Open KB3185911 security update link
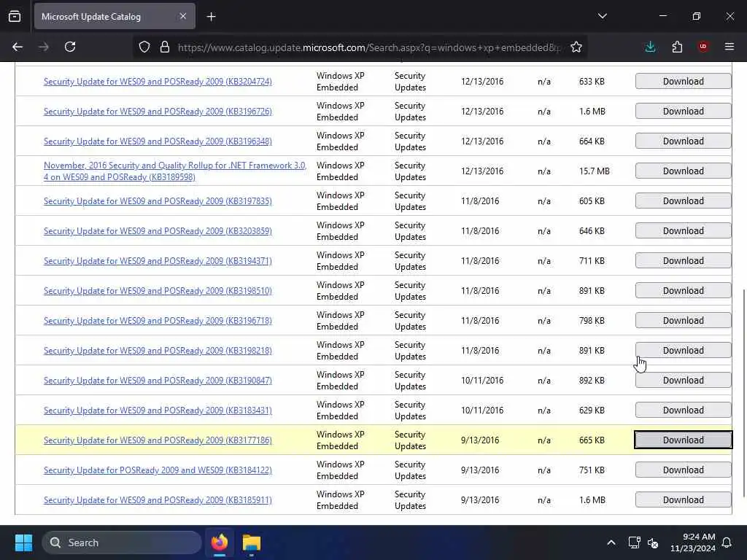The width and height of the screenshot is (747, 560). click(158, 500)
